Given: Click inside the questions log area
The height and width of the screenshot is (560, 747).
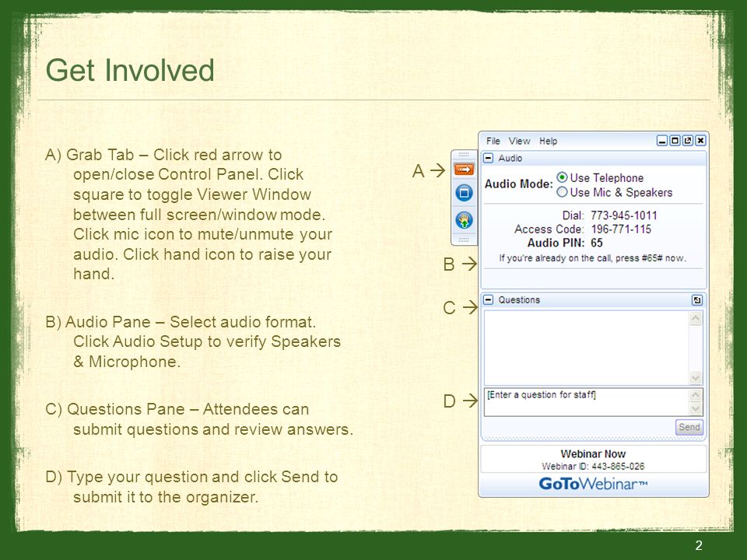Looking at the screenshot, I should tap(587, 348).
